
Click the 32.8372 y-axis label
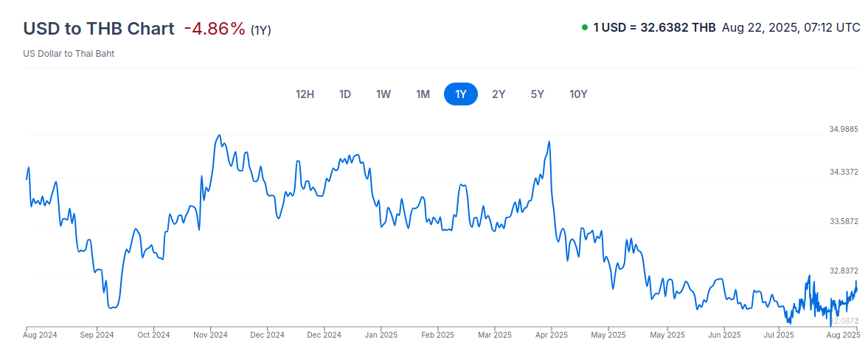(844, 271)
